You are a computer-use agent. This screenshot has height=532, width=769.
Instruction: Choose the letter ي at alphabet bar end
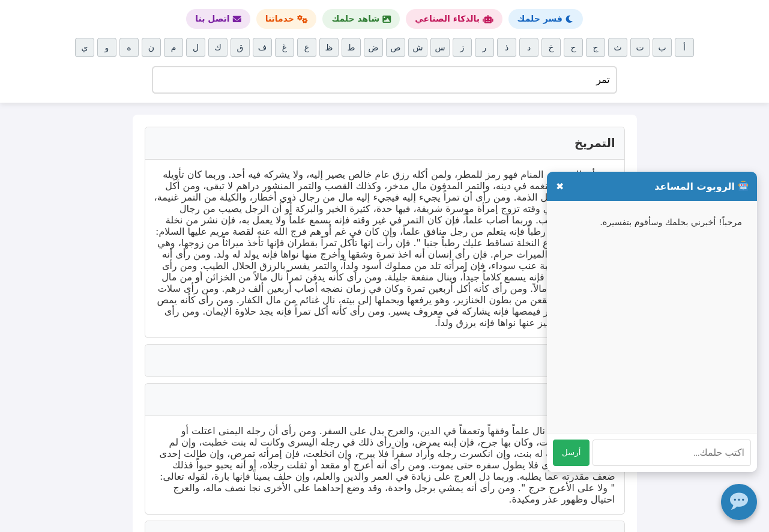click(x=84, y=47)
